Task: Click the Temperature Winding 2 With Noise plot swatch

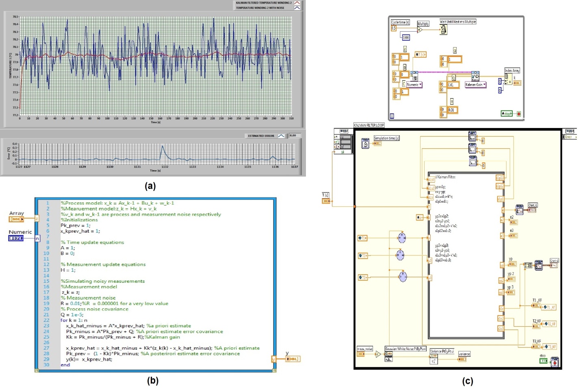Action: click(x=297, y=8)
